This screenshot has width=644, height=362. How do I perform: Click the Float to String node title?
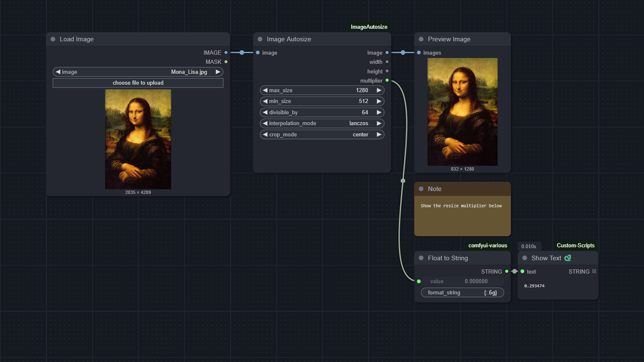(x=448, y=258)
